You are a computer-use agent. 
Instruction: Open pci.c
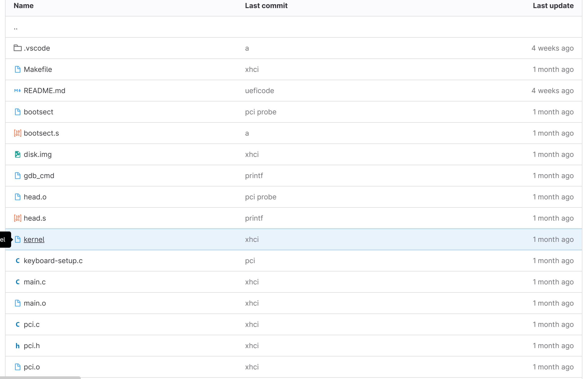coord(32,324)
